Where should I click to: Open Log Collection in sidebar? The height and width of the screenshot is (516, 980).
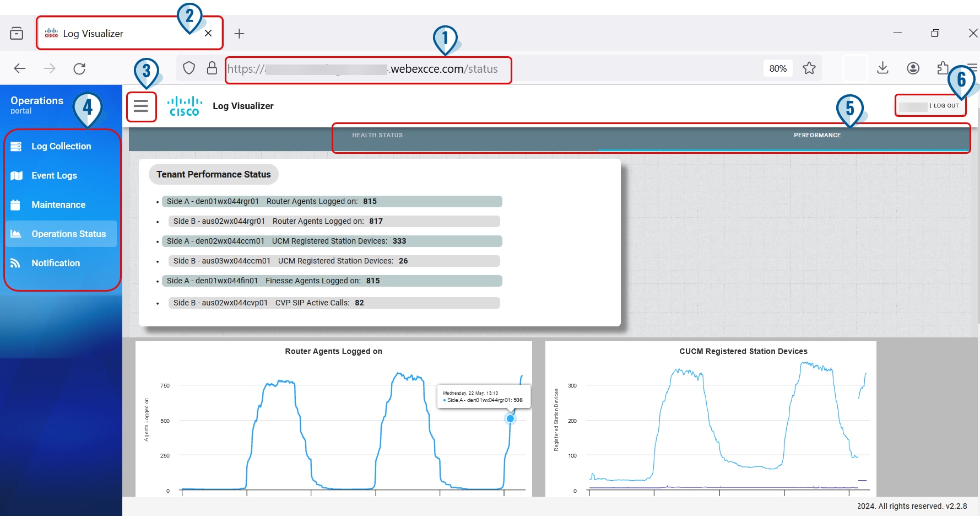[61, 146]
